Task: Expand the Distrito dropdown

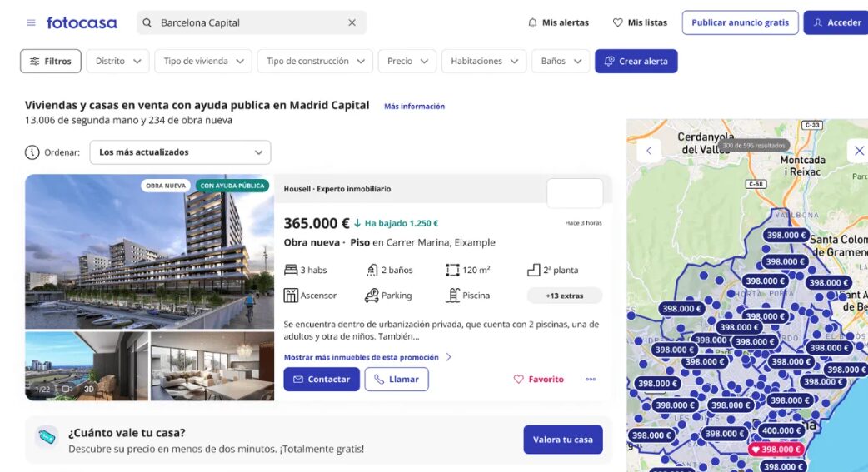Action: (117, 61)
